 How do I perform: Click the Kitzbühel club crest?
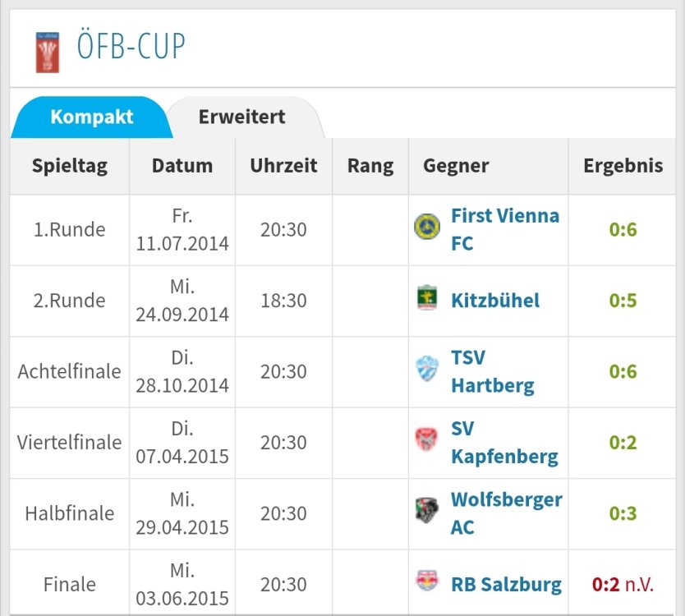click(x=426, y=300)
